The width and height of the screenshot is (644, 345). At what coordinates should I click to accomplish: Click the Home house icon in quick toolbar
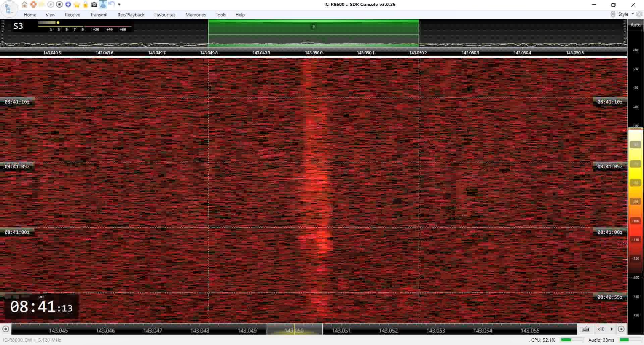[24, 4]
